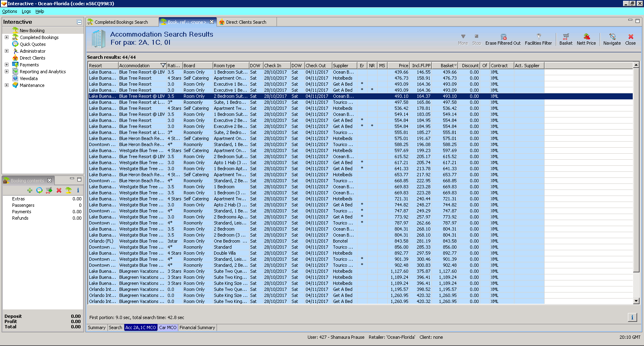The height and width of the screenshot is (346, 644).
Task: Click the Maintenance icon in tree
Action: [15, 85]
